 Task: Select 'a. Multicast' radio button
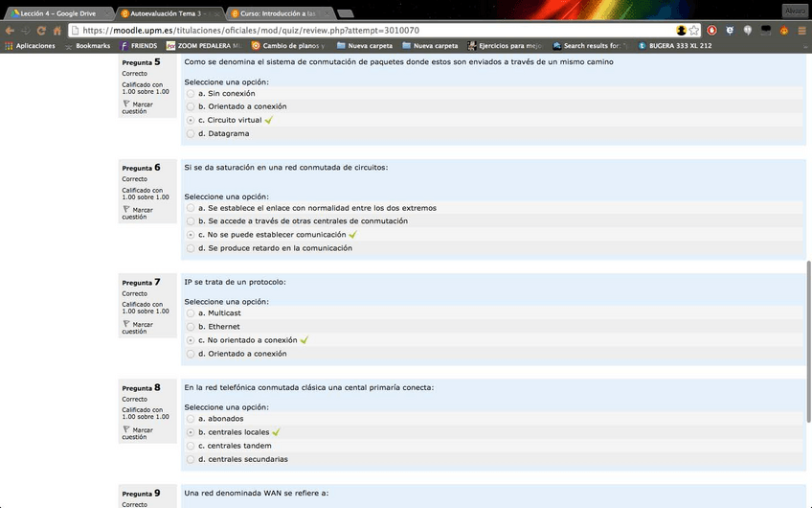click(x=191, y=313)
